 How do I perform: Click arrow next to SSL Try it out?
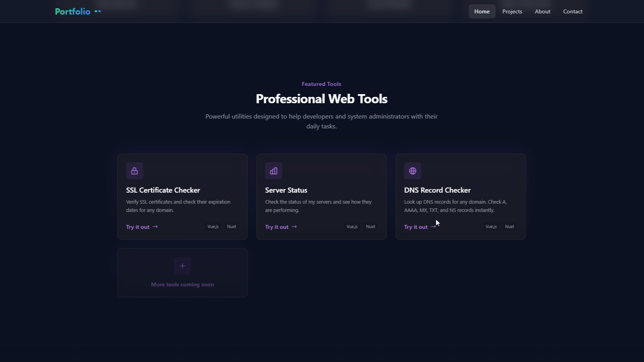tap(155, 226)
